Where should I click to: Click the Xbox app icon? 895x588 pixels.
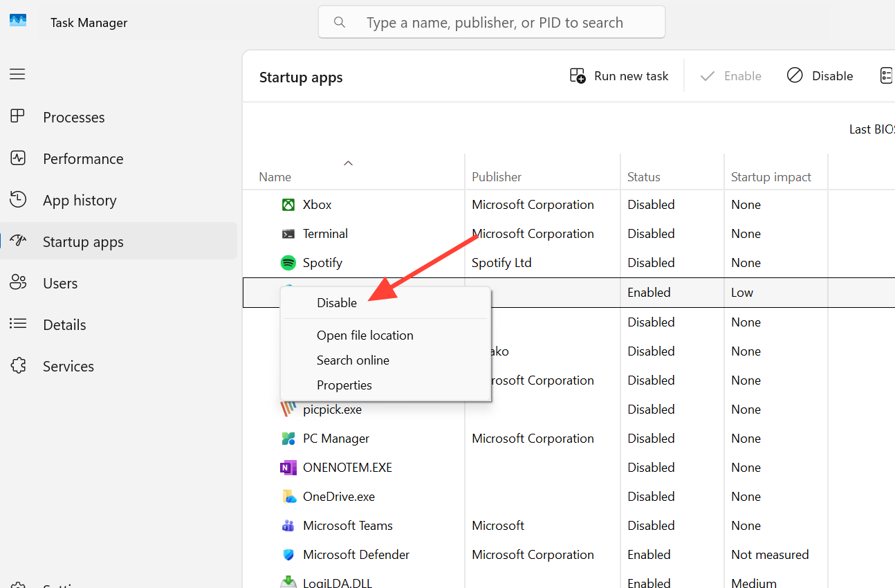[288, 205]
